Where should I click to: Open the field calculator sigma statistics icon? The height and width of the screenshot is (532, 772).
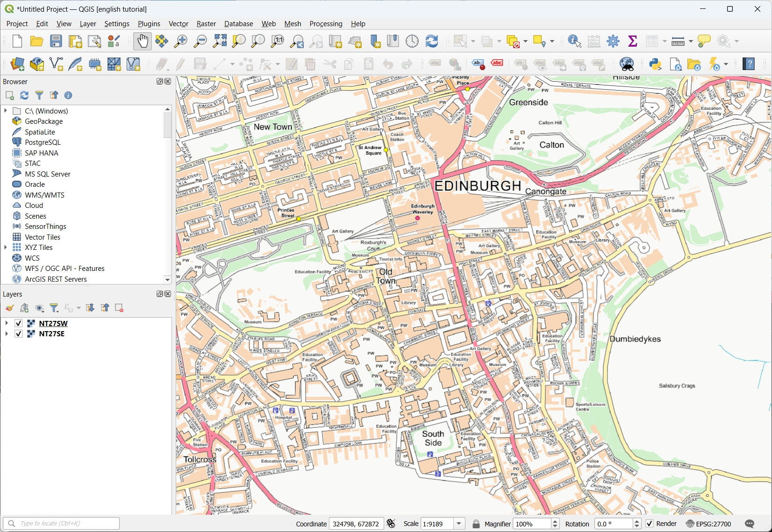click(633, 41)
